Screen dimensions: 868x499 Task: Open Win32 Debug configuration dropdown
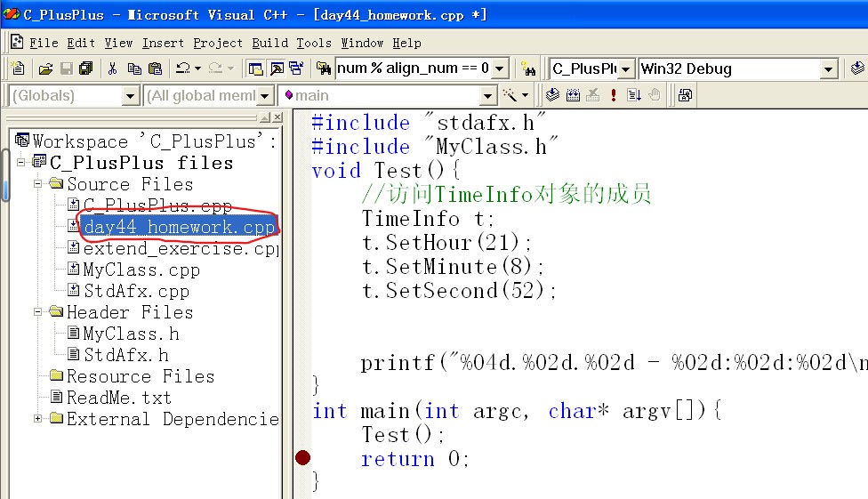pos(828,69)
